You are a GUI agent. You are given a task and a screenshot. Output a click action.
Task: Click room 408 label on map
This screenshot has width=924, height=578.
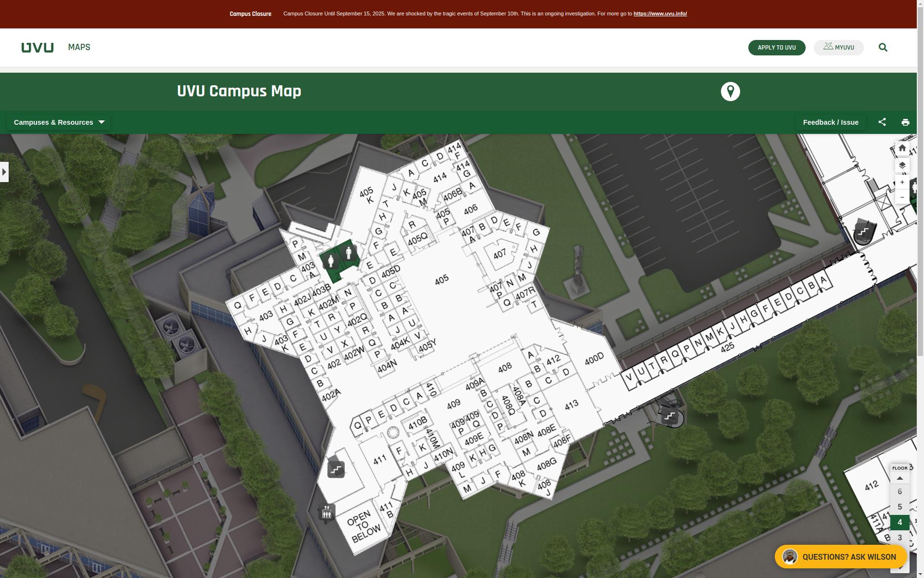point(505,368)
